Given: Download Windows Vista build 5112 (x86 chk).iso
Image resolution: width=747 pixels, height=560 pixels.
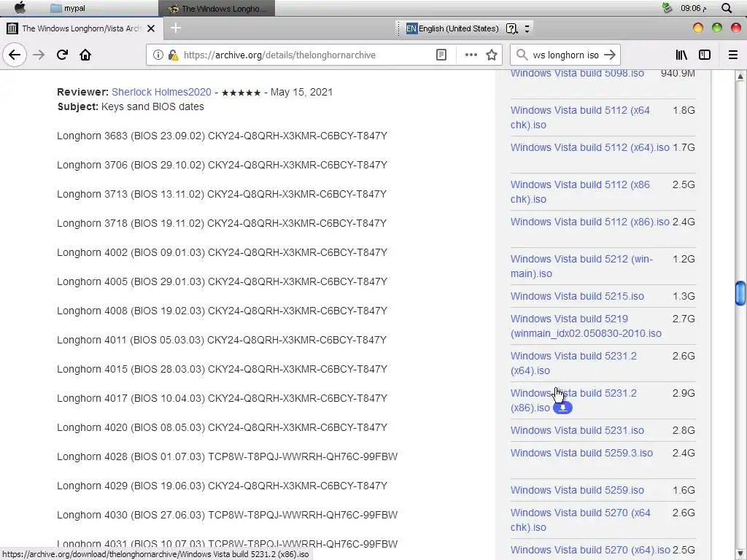Looking at the screenshot, I should (580, 192).
